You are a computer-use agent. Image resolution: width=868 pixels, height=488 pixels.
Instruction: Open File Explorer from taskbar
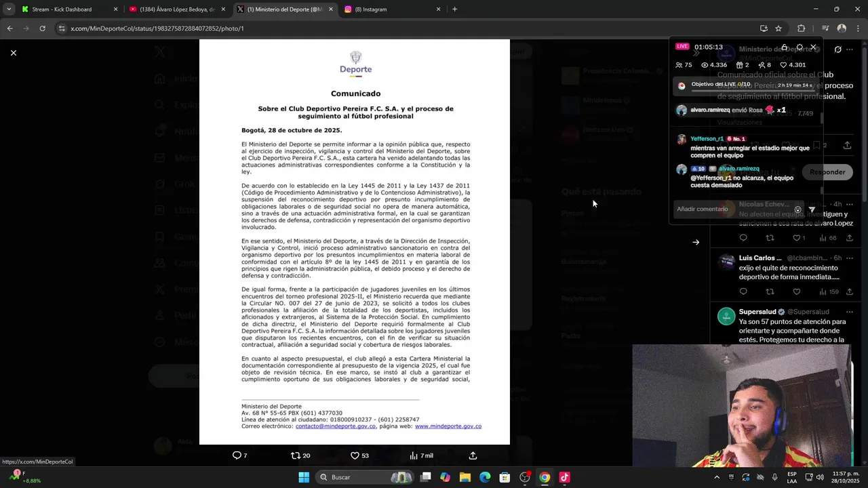coord(465,477)
